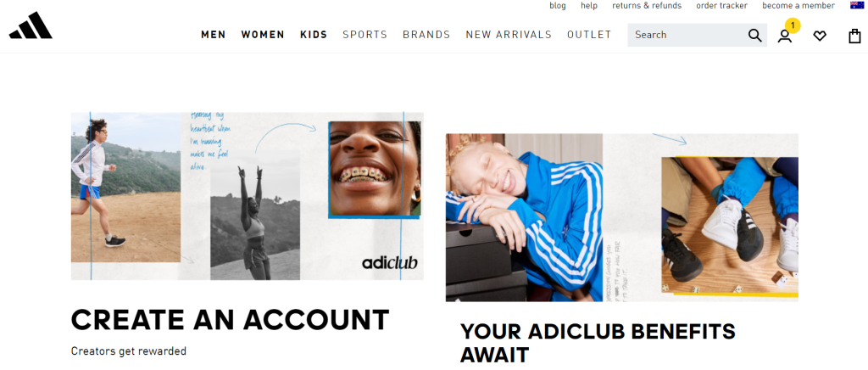This screenshot has height=370, width=868.
Task: Go to the OUTLET section
Action: click(x=589, y=34)
